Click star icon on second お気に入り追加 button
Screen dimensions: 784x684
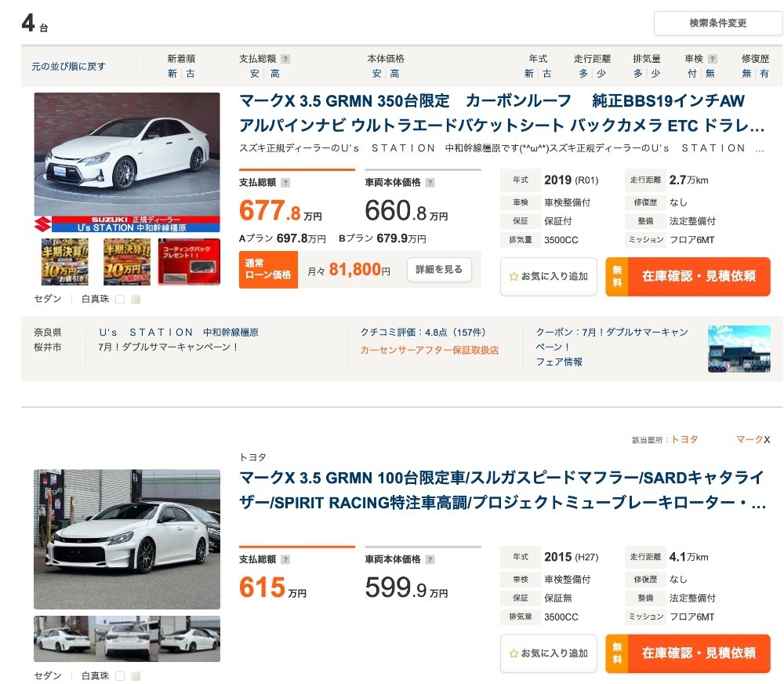click(514, 653)
